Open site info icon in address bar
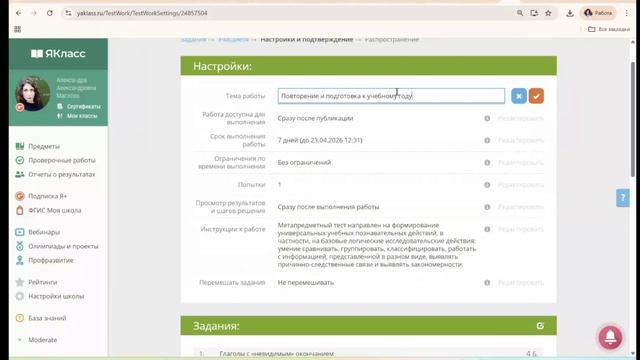 (68, 13)
